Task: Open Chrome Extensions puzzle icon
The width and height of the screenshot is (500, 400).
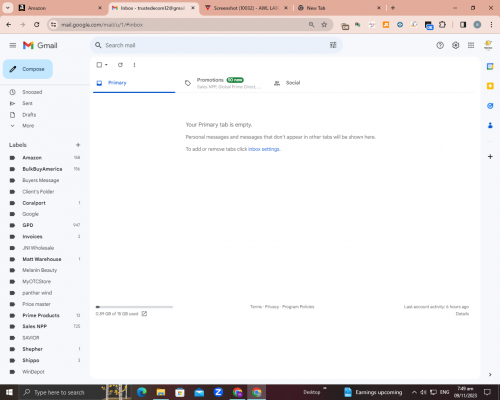Action: [442, 25]
